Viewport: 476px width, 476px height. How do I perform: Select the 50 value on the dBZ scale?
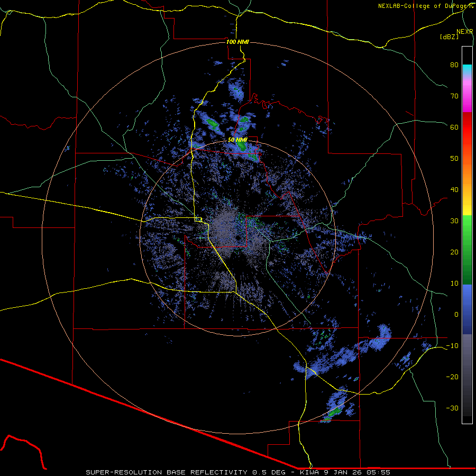(454, 159)
